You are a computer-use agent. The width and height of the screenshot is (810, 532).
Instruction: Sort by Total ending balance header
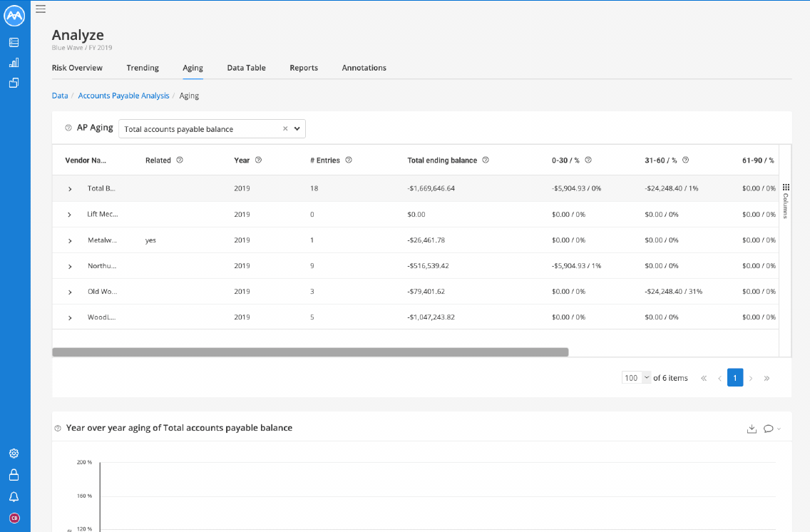(x=442, y=160)
